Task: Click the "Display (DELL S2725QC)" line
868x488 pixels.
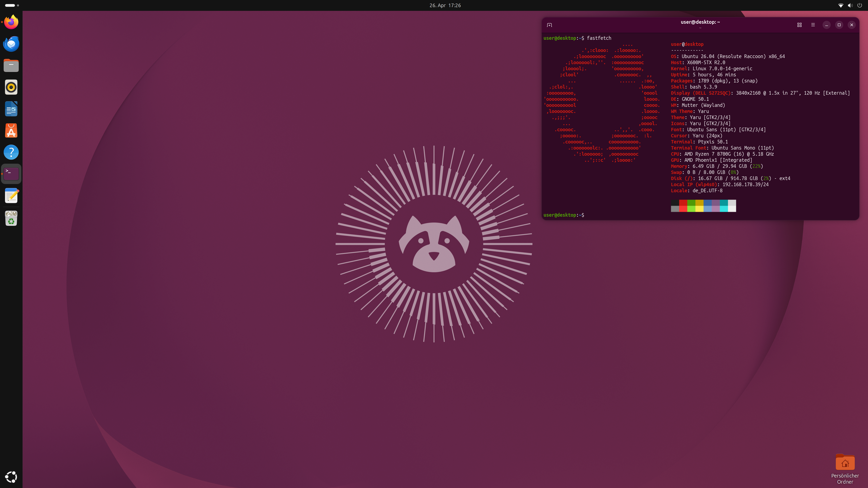Action: pyautogui.click(x=760, y=93)
